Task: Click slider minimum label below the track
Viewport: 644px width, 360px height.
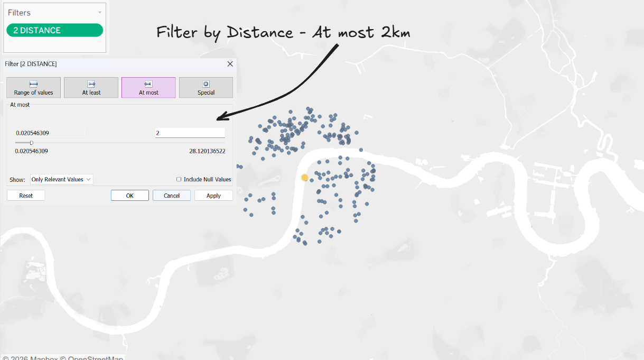Action: [32, 151]
